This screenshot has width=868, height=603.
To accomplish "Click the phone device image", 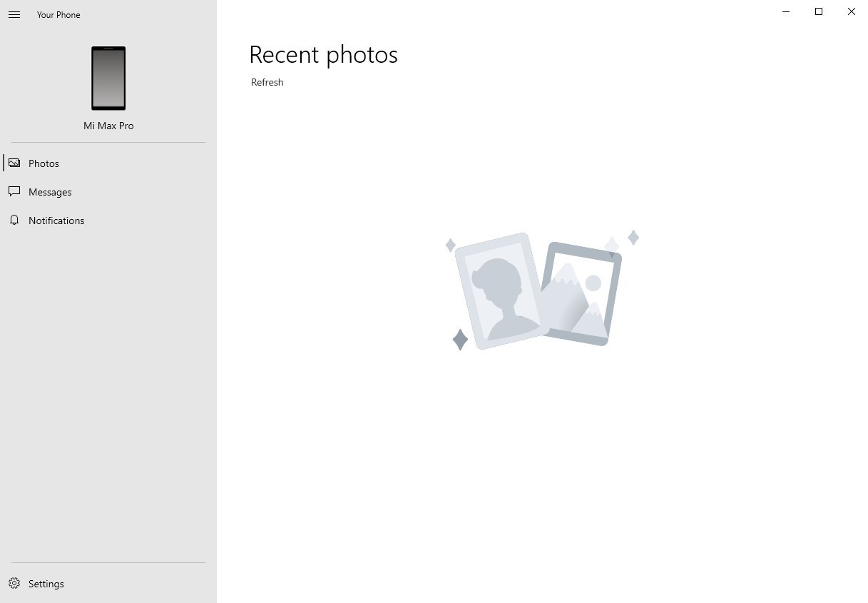I will coord(108,78).
